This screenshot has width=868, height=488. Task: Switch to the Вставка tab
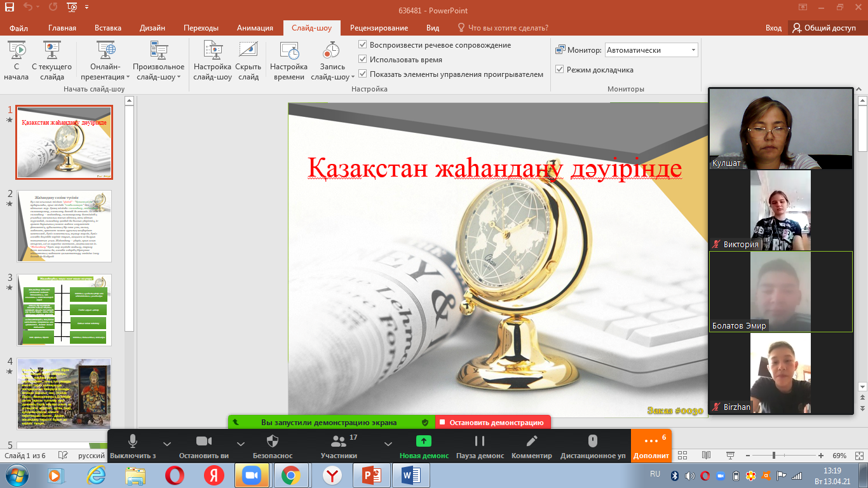click(x=108, y=28)
